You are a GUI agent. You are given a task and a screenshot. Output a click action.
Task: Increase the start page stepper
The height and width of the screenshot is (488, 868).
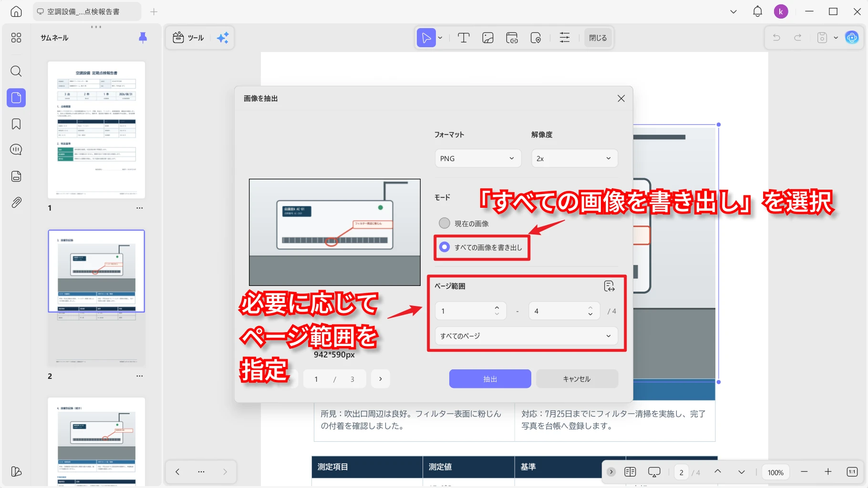[x=497, y=307]
